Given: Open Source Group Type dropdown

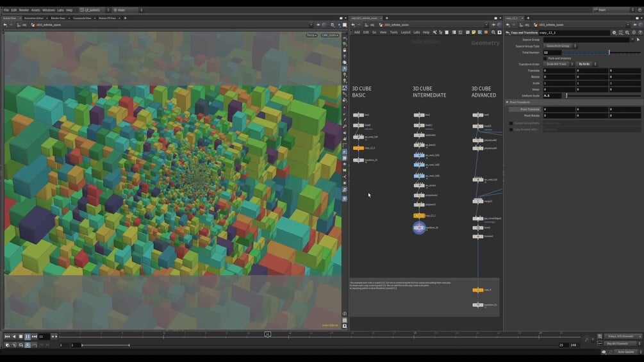Looking at the screenshot, I should tap(560, 46).
